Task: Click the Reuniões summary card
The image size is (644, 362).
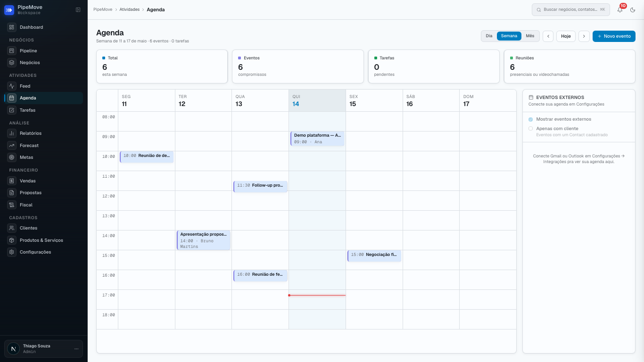Action: (570, 66)
